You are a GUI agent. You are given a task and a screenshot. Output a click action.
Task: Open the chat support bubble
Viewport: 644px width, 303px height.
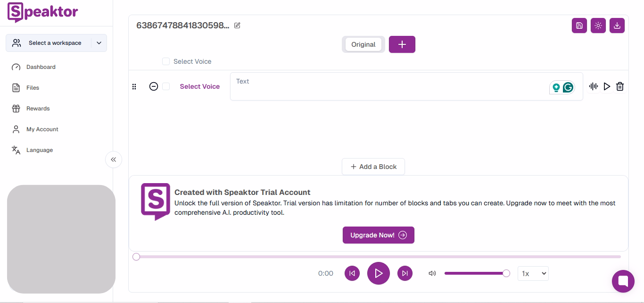pos(623,281)
